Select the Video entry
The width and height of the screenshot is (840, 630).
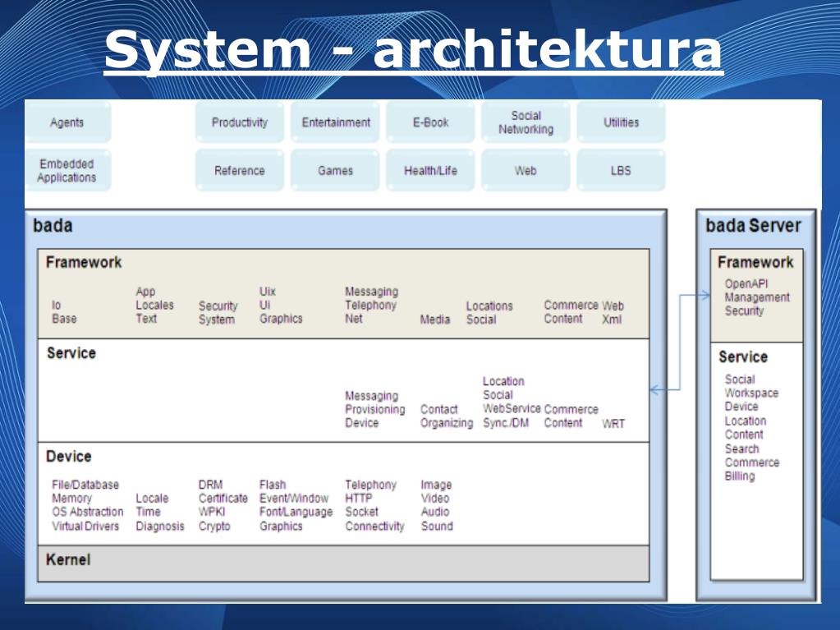tap(435, 499)
